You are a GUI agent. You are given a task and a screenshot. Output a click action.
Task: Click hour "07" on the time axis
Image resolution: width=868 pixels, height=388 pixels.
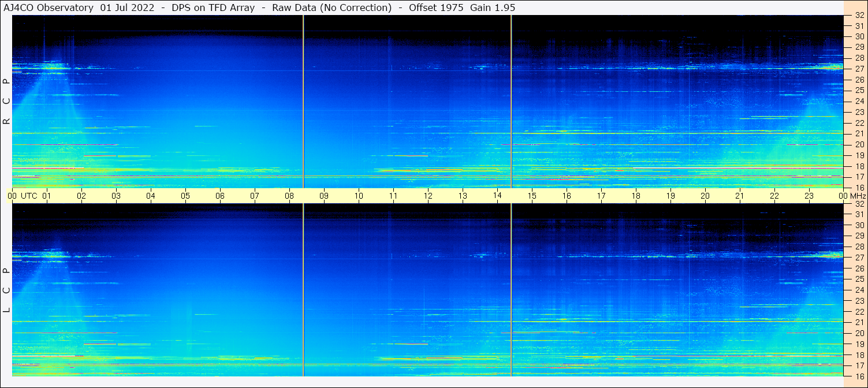(x=255, y=196)
